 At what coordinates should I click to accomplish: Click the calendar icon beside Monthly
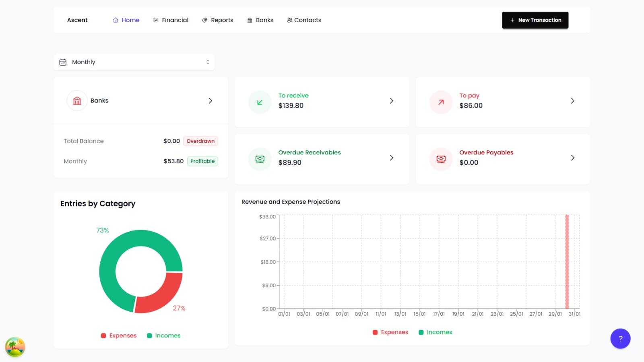[63, 62]
